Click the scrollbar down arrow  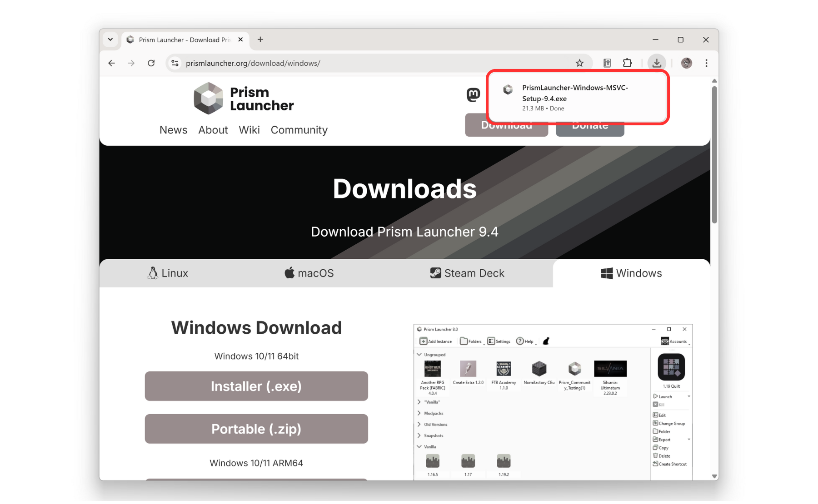(x=714, y=476)
